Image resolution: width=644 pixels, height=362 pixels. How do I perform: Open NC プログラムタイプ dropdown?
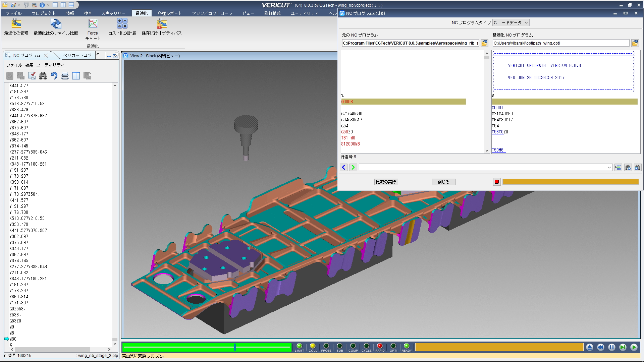click(511, 22)
